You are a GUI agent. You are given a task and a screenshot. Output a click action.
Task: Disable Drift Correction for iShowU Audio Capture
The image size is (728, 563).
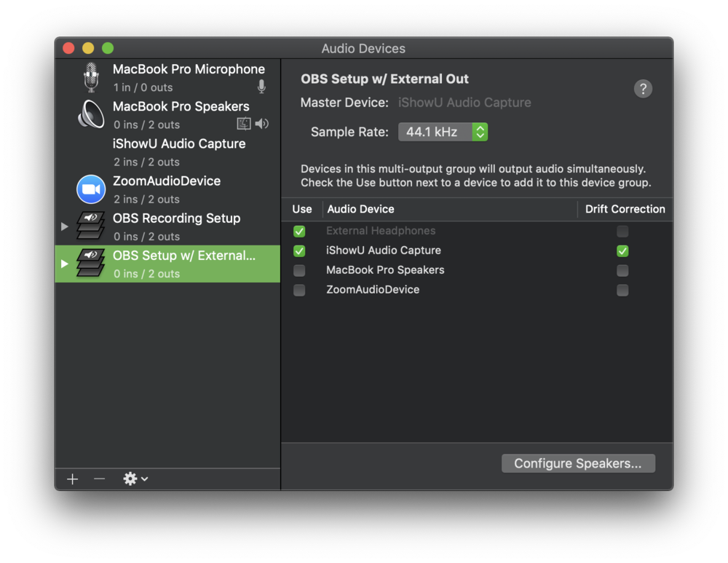click(622, 251)
